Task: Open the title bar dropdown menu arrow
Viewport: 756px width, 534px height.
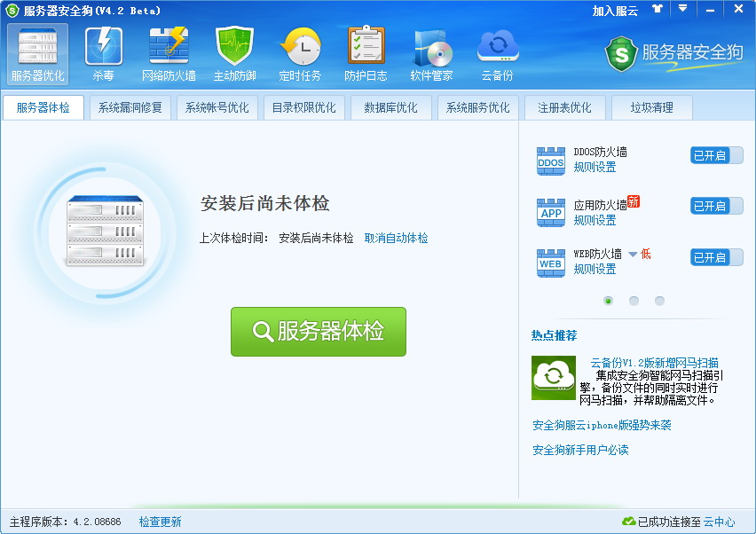Action: coord(682,9)
